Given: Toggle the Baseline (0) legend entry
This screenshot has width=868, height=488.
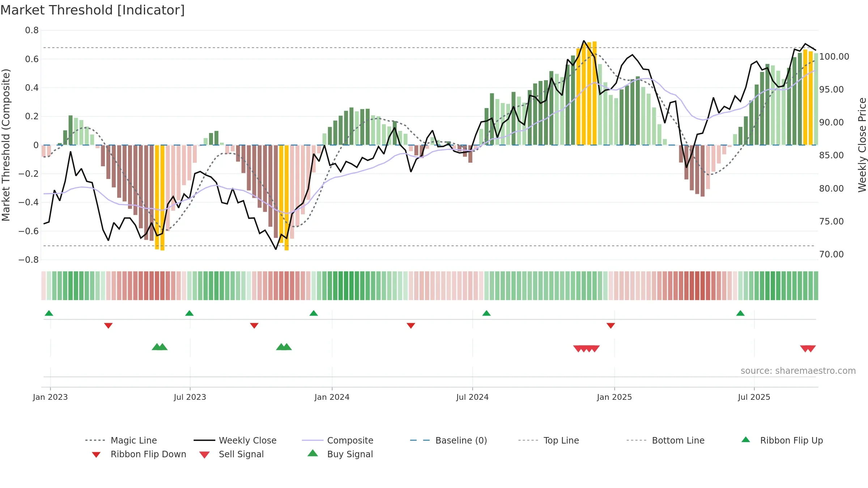Looking at the screenshot, I should [448, 440].
